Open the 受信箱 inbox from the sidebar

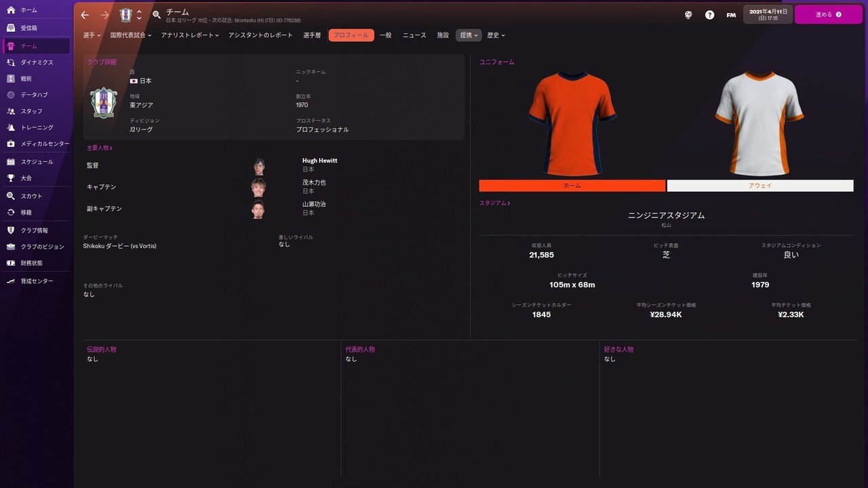[31, 27]
